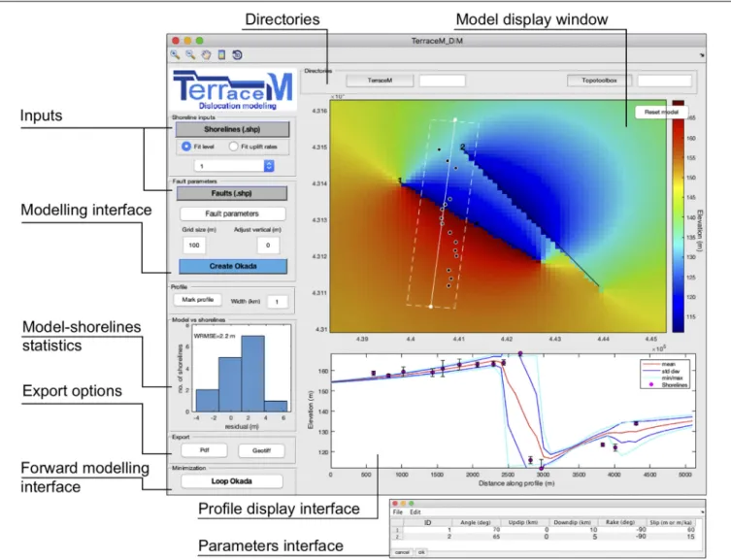Click the Downdip cell with value 5
The width and height of the screenshot is (731, 560).
click(x=573, y=537)
